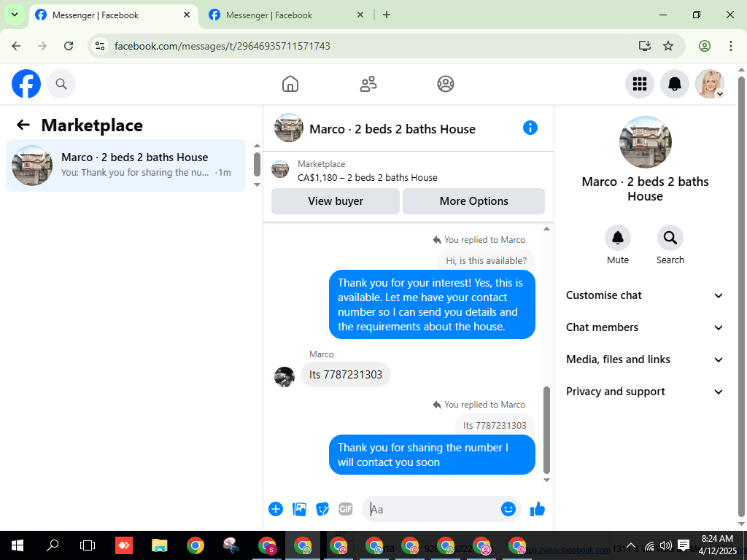
Task: Open the Windows Start button
Action: click(18, 545)
